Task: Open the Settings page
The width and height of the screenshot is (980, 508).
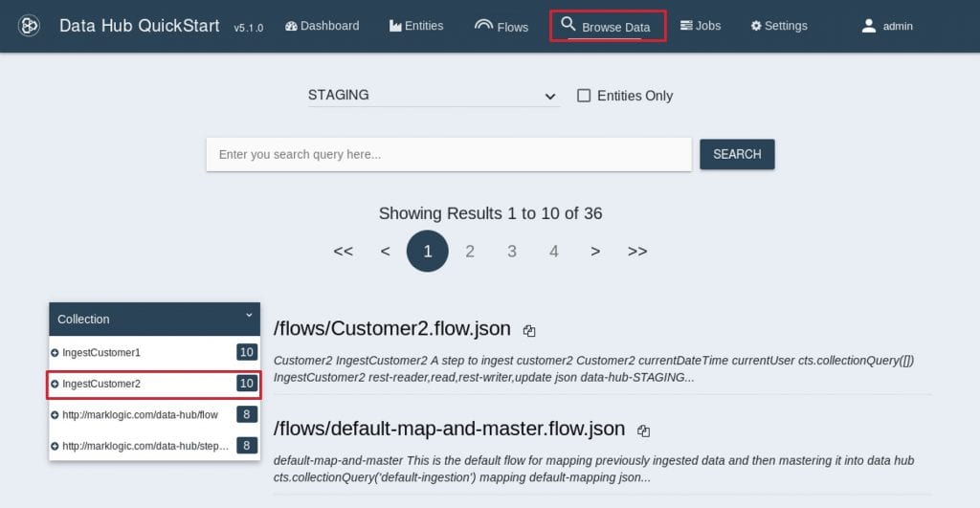Action: click(779, 26)
